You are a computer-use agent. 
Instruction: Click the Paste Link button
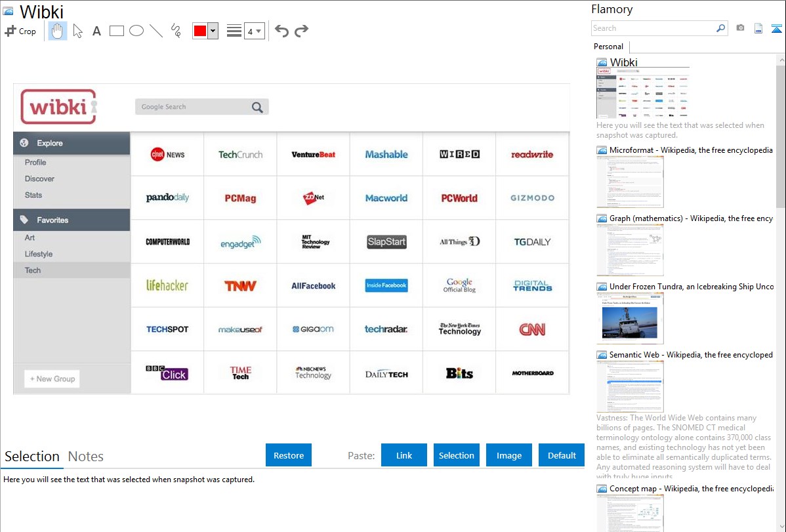[x=404, y=455]
